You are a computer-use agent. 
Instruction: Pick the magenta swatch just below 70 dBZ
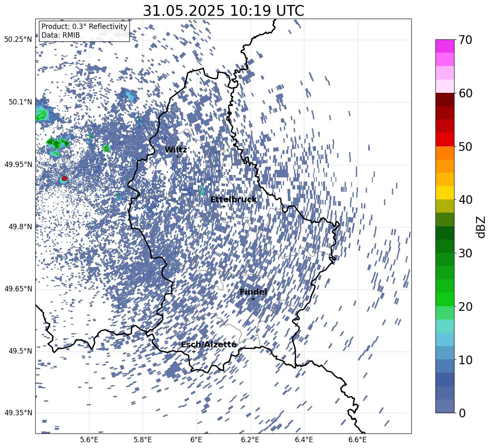pos(445,46)
